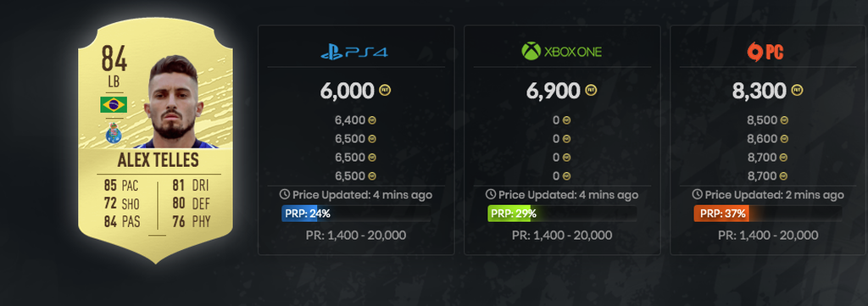
Task: Click the Brazil flag on the card
Action: pyautogui.click(x=114, y=104)
